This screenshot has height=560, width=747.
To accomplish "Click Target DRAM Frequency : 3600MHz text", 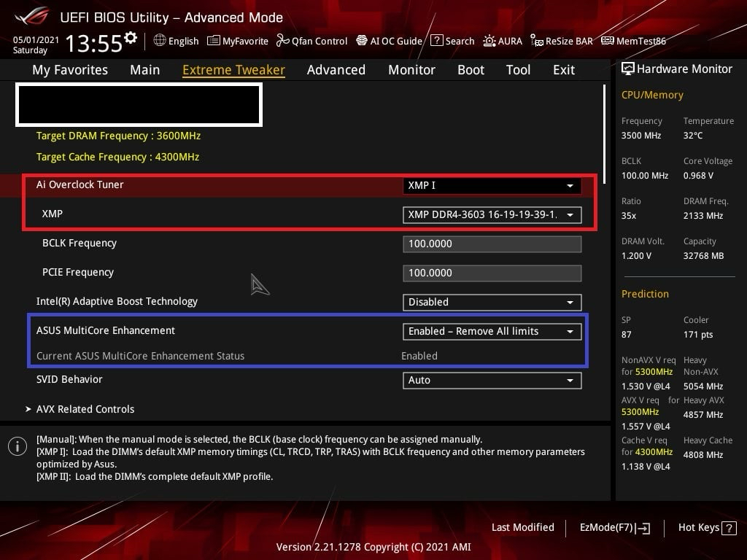I will [x=119, y=136].
